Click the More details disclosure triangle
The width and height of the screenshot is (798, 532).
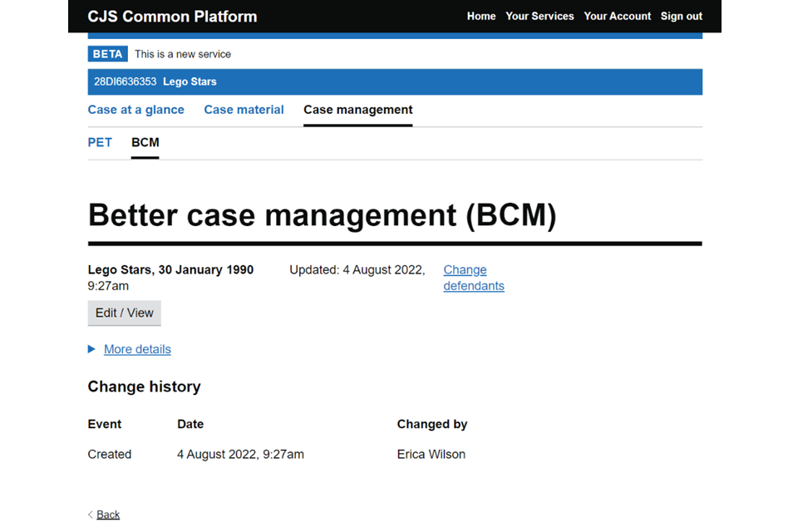(x=91, y=349)
